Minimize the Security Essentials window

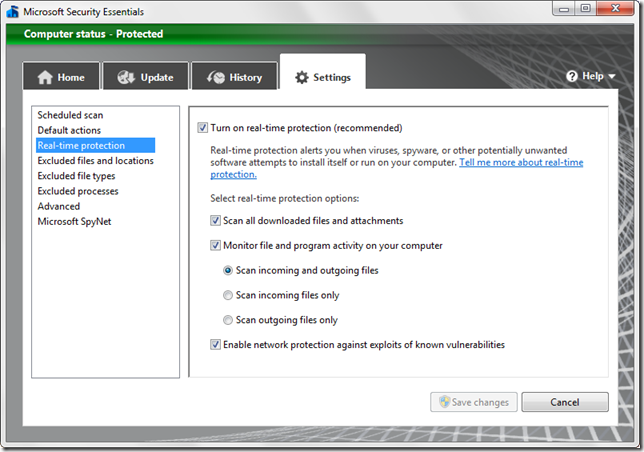[x=564, y=9]
